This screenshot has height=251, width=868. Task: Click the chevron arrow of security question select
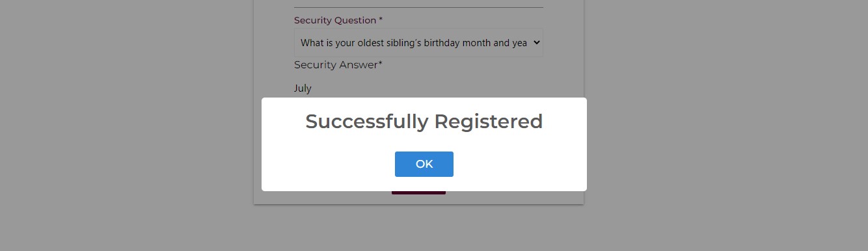pos(536,43)
